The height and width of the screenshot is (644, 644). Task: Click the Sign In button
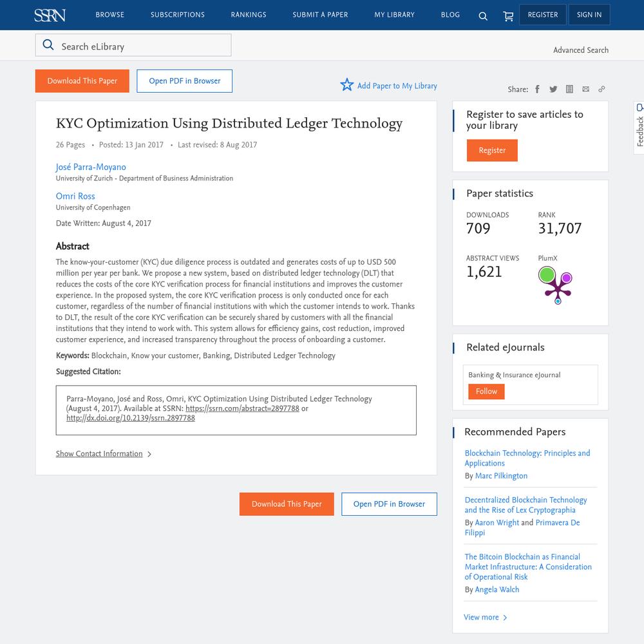pyautogui.click(x=589, y=15)
